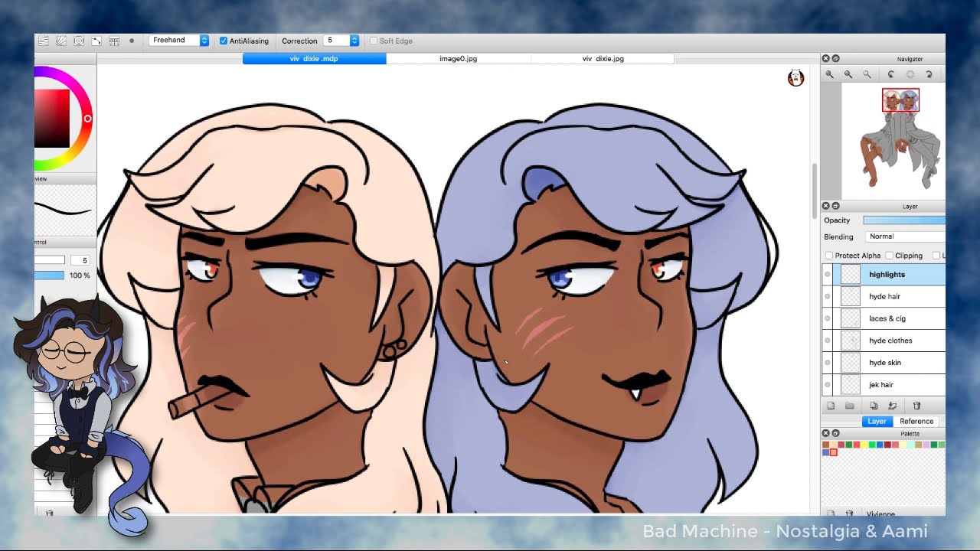Close the Navigator panel
Screen dimensions: 980x551
point(826,59)
